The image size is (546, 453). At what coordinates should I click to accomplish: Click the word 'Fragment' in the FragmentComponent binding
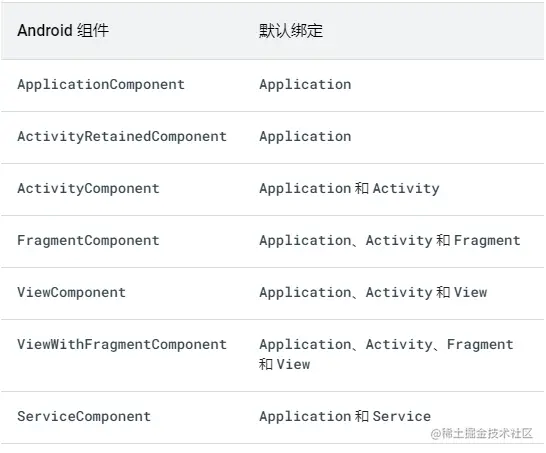point(487,241)
